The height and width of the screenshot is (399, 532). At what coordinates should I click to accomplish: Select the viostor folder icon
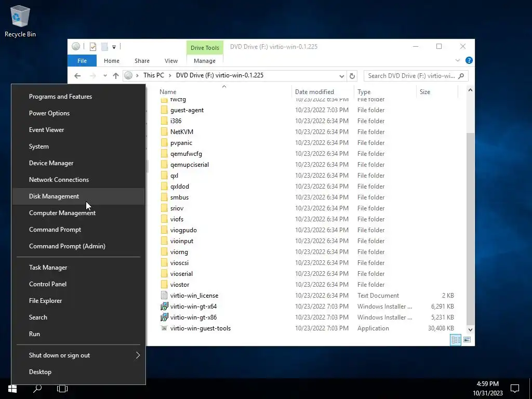click(x=164, y=284)
